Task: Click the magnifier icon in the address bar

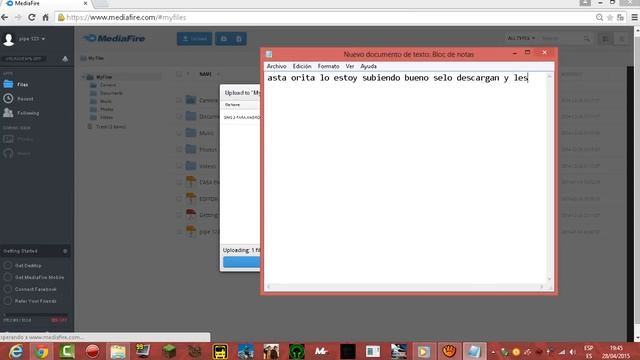Action: (599, 18)
